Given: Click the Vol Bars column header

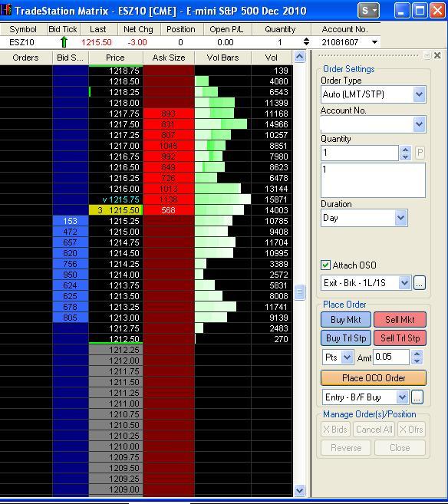Looking at the screenshot, I should point(222,58).
